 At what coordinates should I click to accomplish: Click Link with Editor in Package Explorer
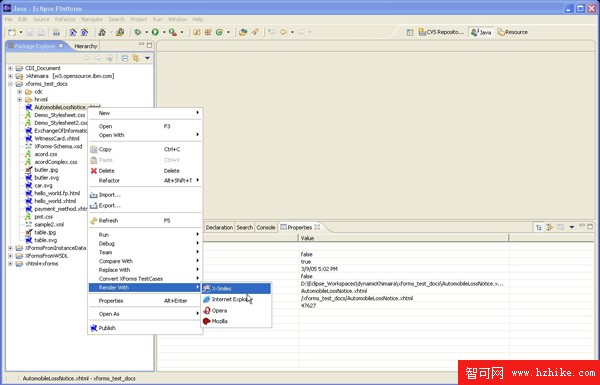(135, 58)
